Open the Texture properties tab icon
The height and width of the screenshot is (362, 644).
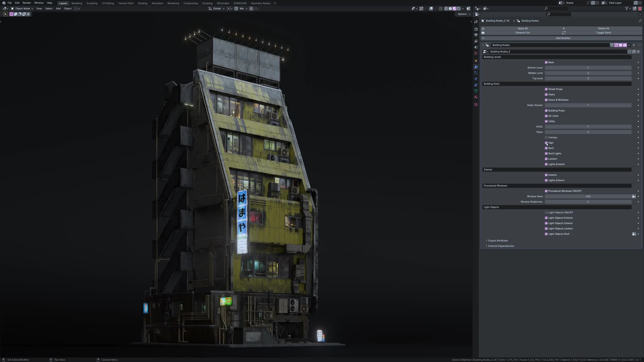[476, 105]
